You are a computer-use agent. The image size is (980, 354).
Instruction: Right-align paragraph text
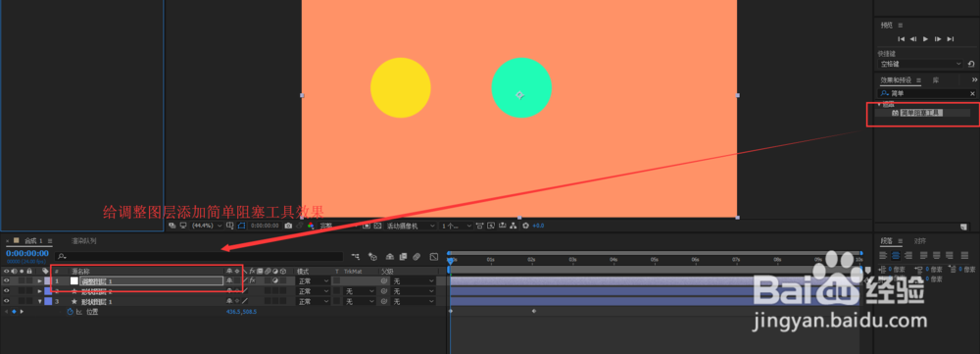coord(908,255)
